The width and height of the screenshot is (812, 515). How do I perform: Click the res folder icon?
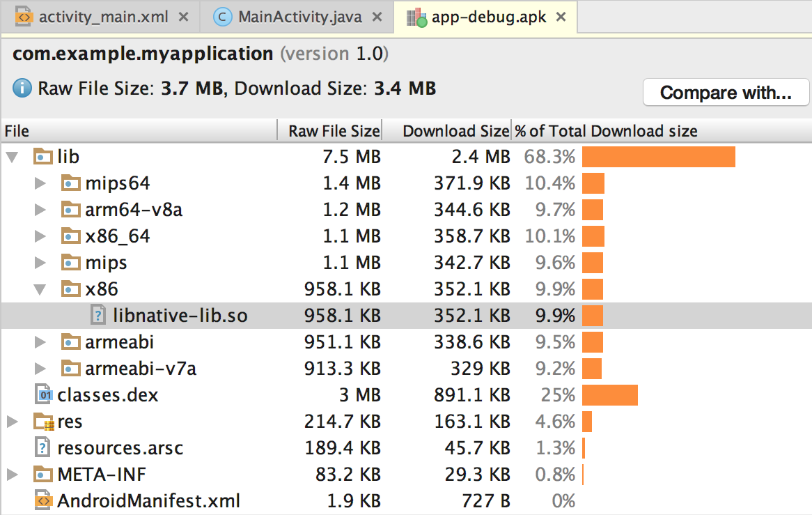pos(44,422)
